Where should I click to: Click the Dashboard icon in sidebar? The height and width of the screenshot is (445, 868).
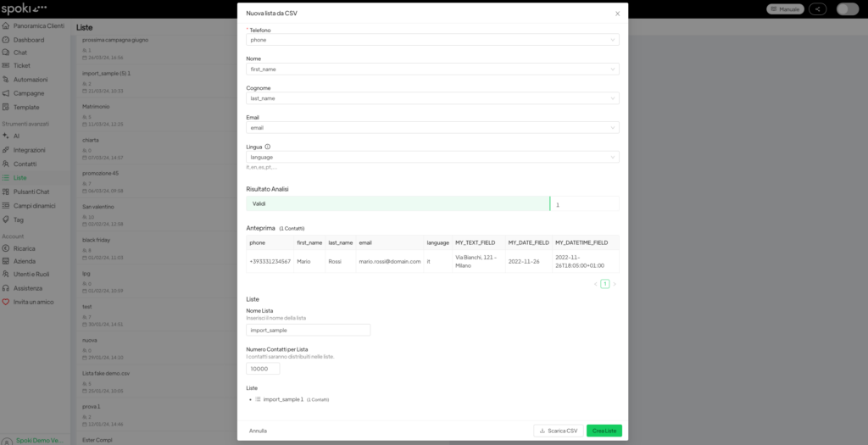pos(7,40)
